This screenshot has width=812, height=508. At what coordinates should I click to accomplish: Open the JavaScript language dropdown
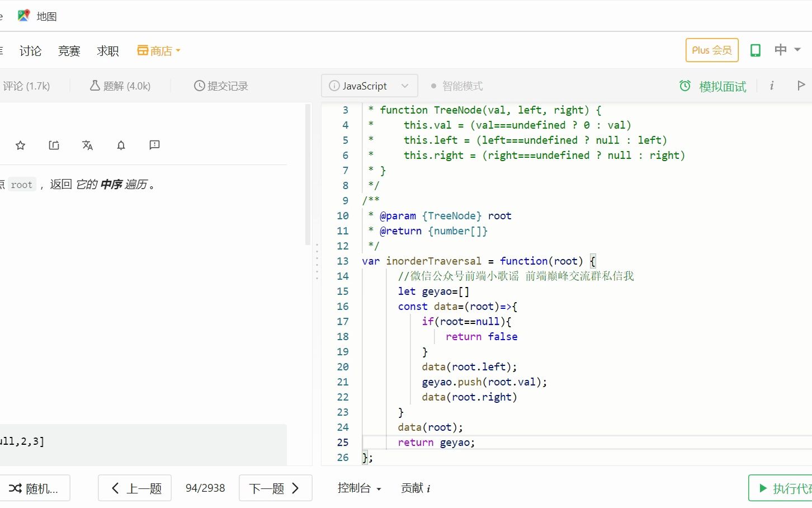pyautogui.click(x=370, y=86)
